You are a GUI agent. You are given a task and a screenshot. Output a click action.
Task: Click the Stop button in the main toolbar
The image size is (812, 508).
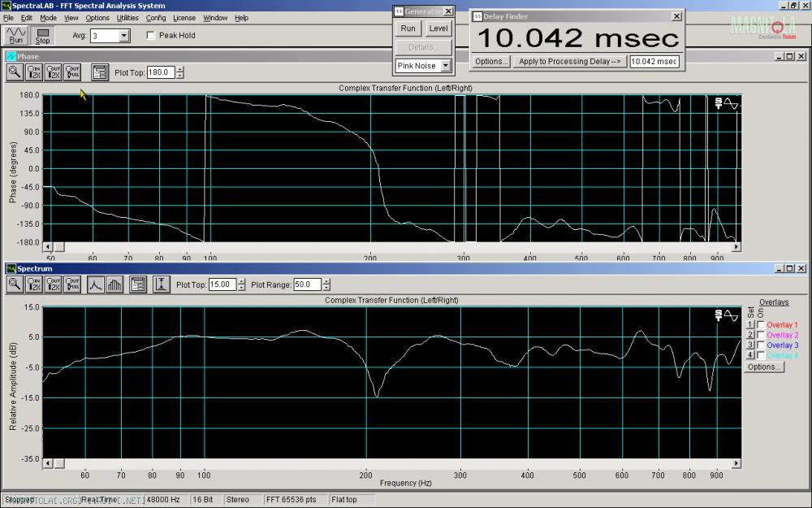(x=42, y=35)
